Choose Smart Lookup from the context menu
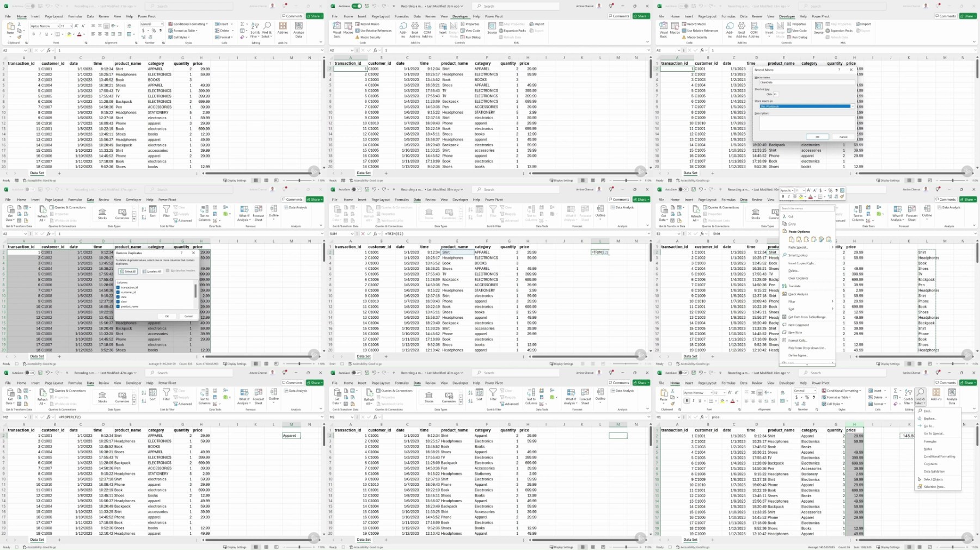The width and height of the screenshot is (980, 550). [807, 255]
